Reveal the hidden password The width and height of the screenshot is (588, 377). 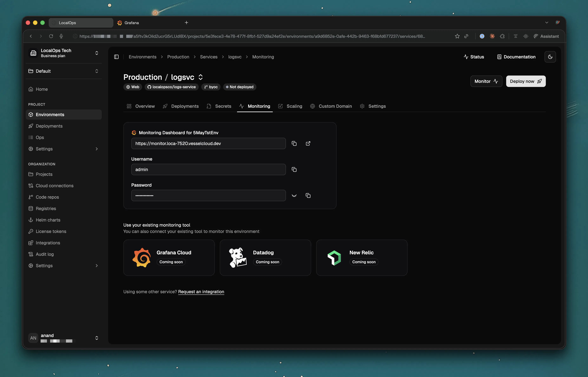294,195
